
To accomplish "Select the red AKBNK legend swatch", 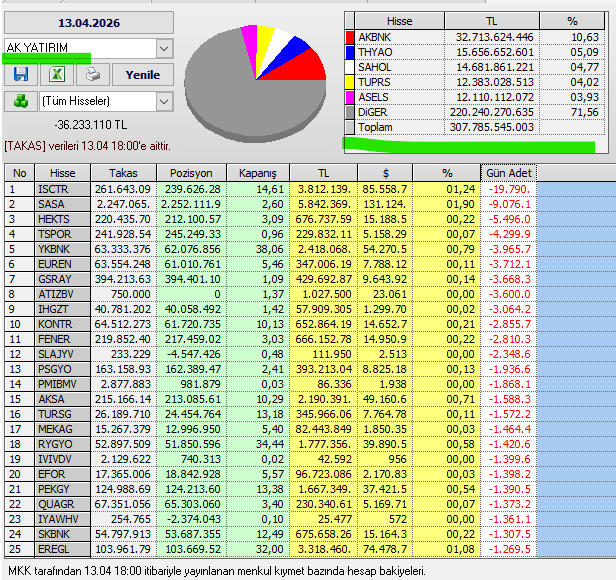I will 350,37.
